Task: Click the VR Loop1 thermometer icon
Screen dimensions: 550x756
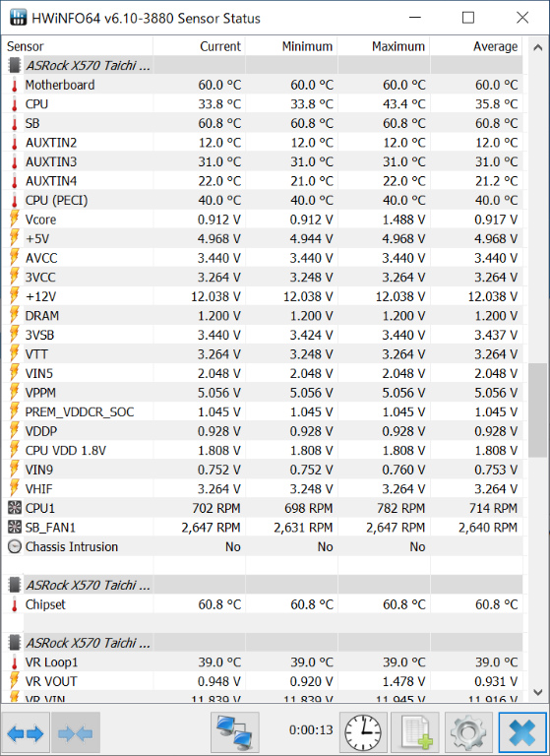Action: coord(15,661)
